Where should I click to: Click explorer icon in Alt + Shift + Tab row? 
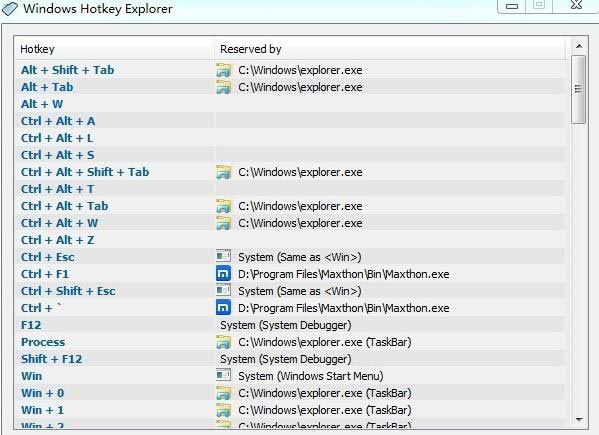[223, 70]
